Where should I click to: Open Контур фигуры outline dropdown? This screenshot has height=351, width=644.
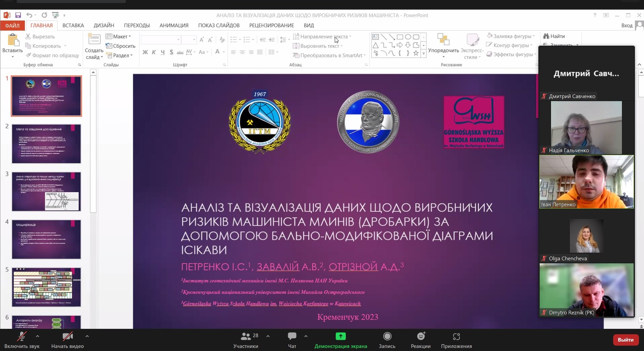point(509,45)
